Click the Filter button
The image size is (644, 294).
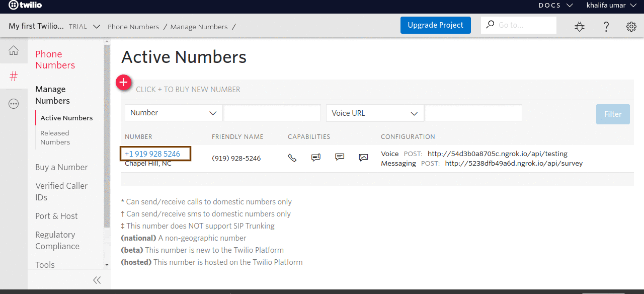[x=613, y=114]
